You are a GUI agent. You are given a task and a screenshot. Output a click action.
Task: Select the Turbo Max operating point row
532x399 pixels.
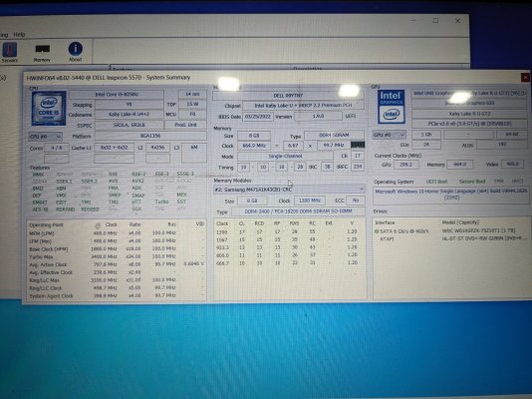(117, 256)
